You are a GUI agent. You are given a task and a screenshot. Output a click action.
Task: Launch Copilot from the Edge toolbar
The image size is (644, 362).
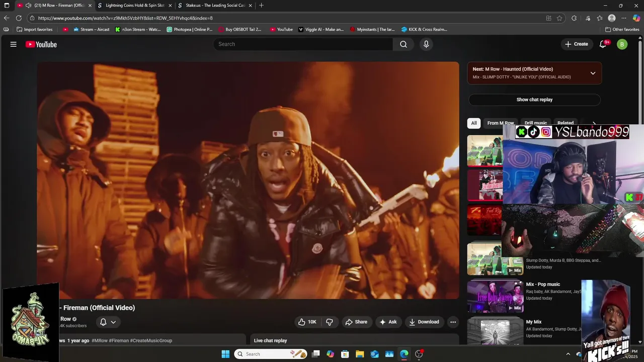[636, 18]
